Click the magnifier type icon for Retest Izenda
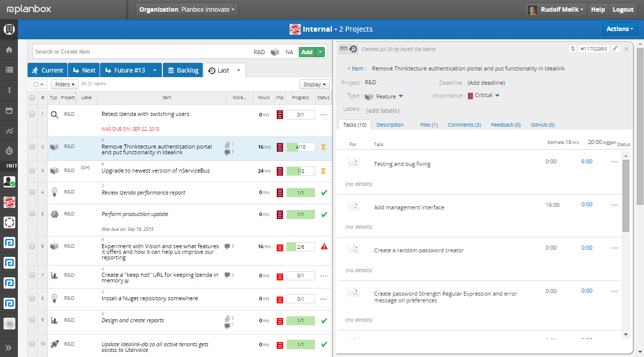This screenshot has width=644, height=357. click(55, 115)
